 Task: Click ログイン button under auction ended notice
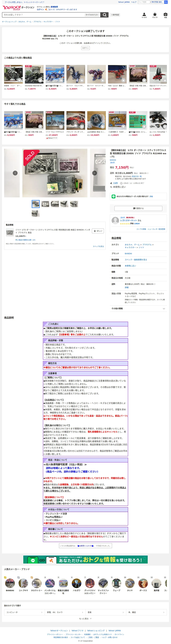click(x=85, y=48)
